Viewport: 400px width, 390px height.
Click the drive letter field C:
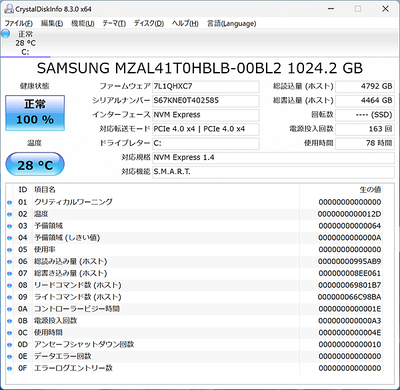pos(206,143)
